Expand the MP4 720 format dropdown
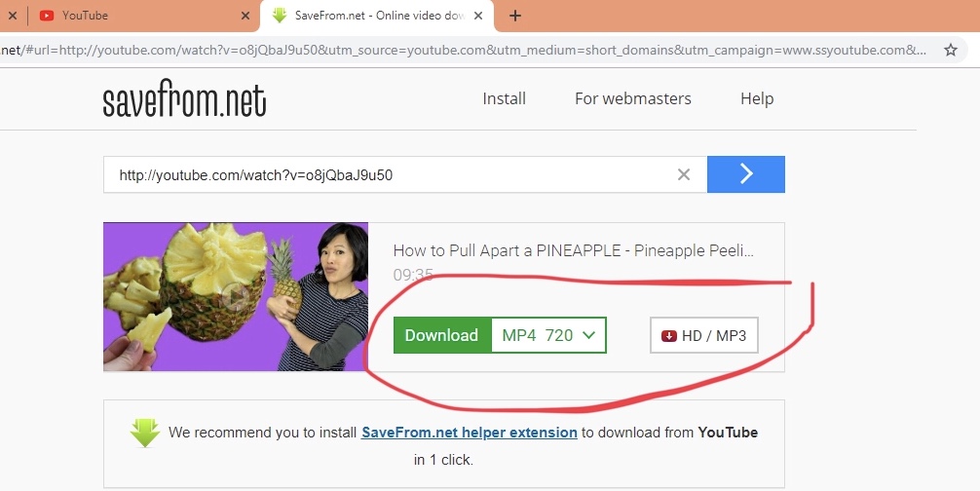This screenshot has height=491, width=980. point(548,335)
